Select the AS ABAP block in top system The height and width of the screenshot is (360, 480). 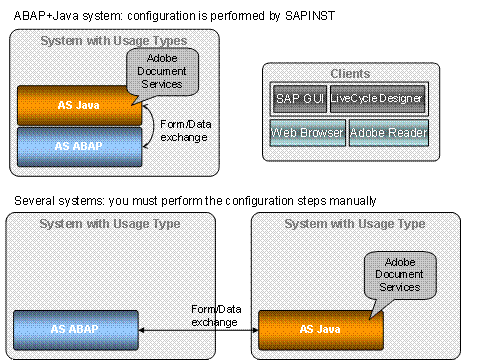pyautogui.click(x=79, y=147)
